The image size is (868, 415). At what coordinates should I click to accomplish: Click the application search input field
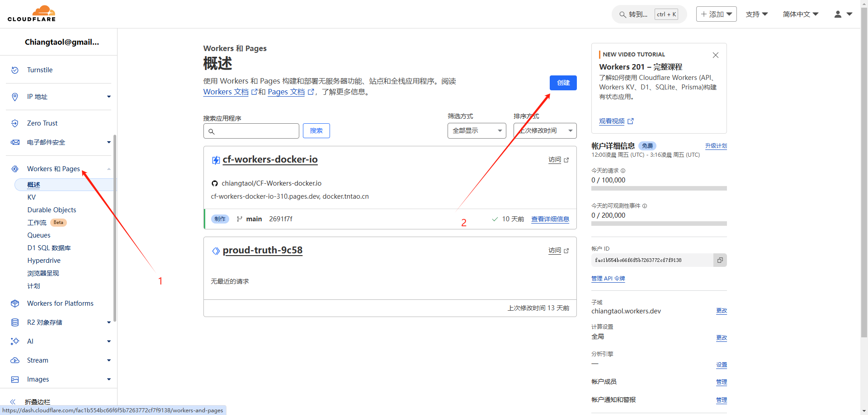coord(251,131)
